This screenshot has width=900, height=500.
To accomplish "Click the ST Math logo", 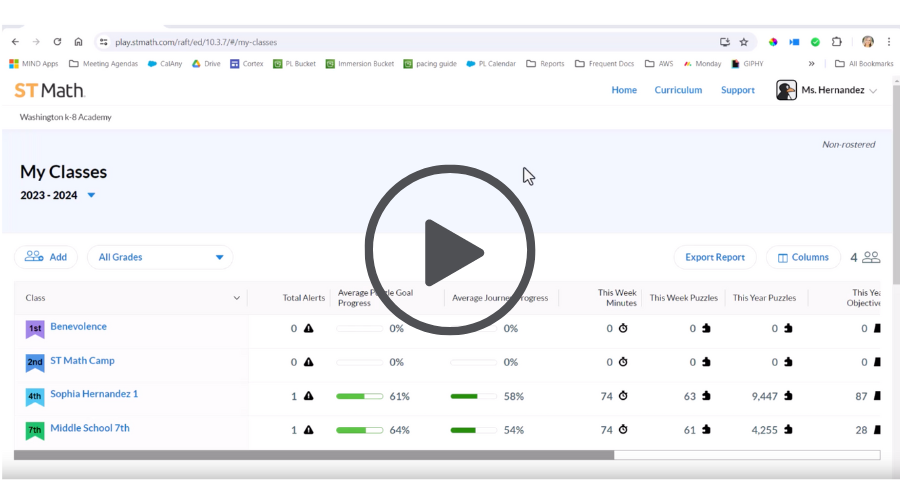I will [49, 90].
